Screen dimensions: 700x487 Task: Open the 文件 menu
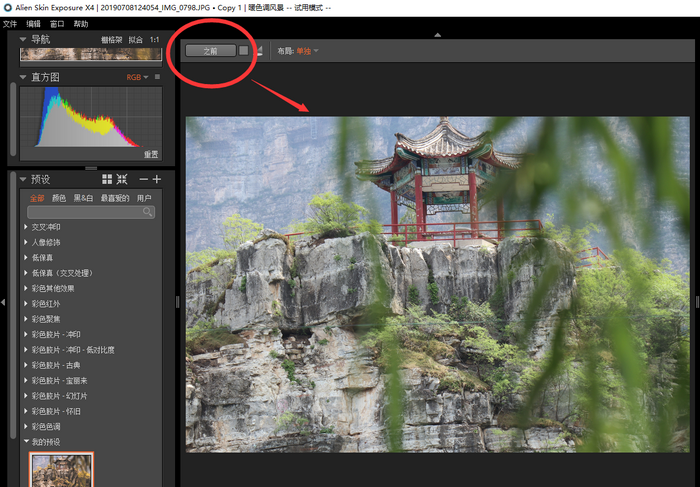coord(10,23)
